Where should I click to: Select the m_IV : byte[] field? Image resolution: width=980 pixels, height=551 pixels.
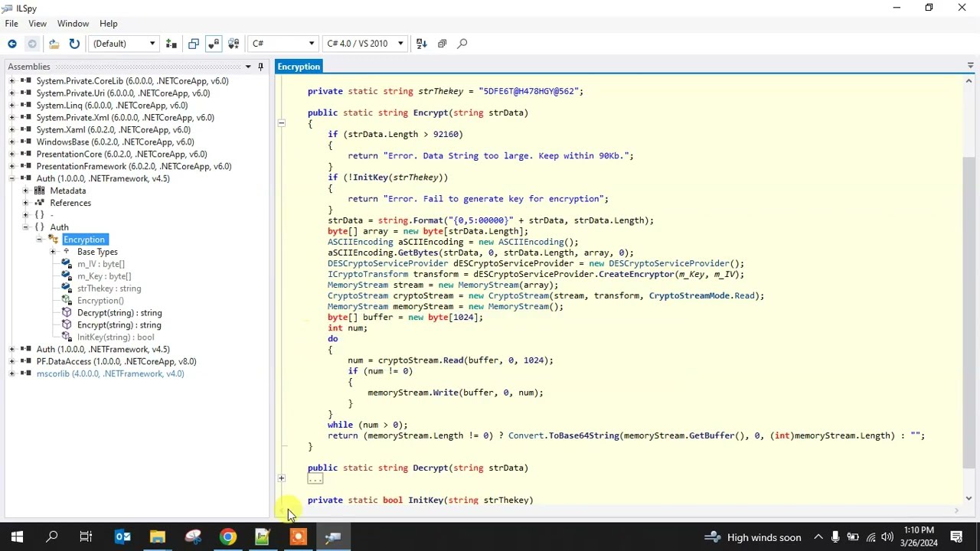click(100, 264)
